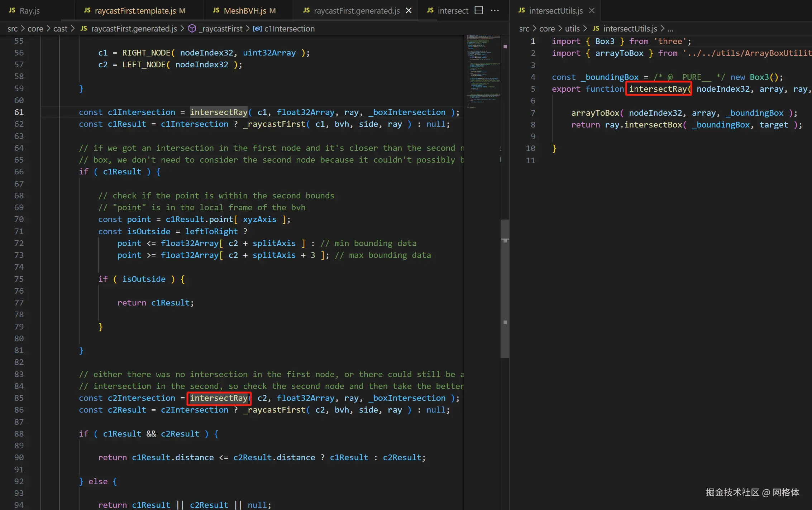Open the partially hidden intersect tab
Image resolution: width=812 pixels, height=510 pixels.
(453, 11)
